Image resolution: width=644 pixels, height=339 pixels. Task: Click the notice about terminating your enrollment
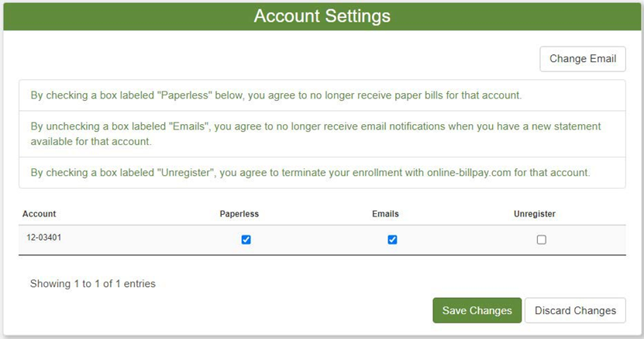[310, 173]
